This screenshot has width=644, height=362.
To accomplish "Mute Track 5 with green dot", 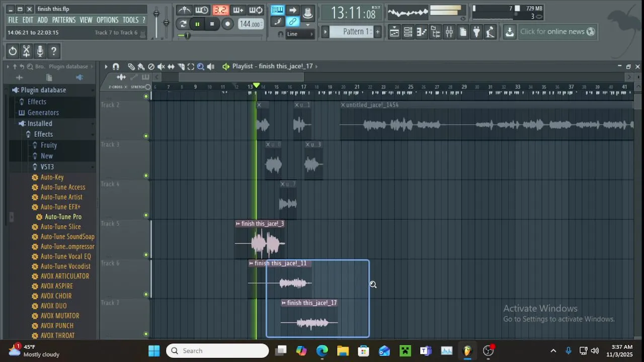I will pyautogui.click(x=146, y=254).
